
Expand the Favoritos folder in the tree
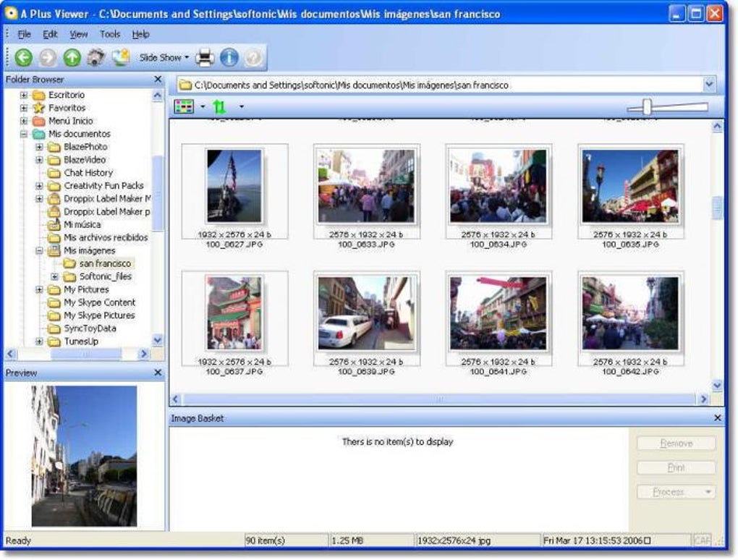(22, 107)
